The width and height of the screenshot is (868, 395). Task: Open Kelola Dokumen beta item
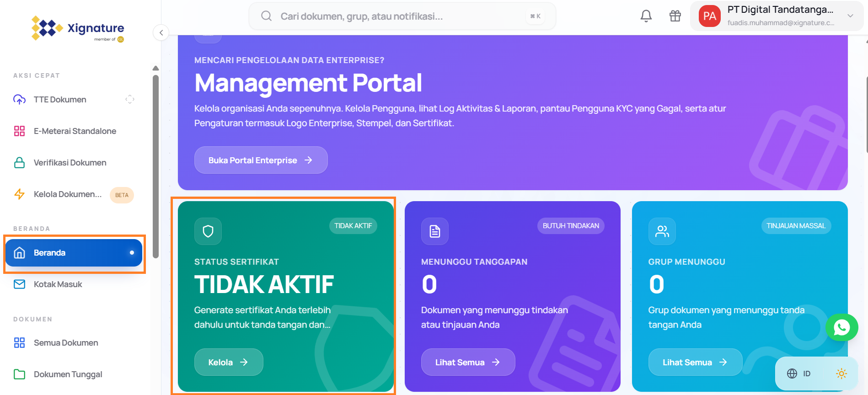pos(74,194)
